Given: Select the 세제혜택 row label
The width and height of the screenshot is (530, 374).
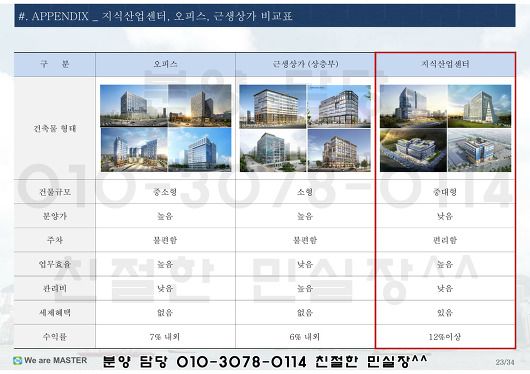Looking at the screenshot, I should 55,312.
